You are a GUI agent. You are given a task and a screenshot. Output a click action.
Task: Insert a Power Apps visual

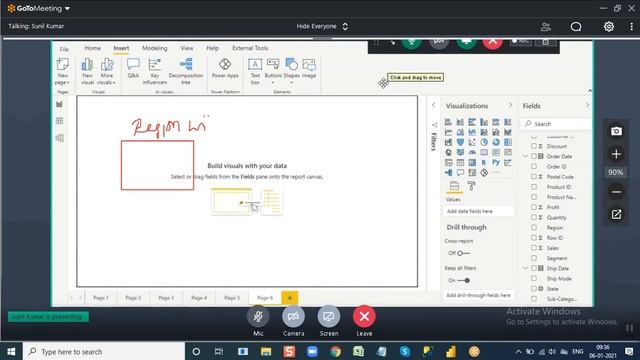225,68
